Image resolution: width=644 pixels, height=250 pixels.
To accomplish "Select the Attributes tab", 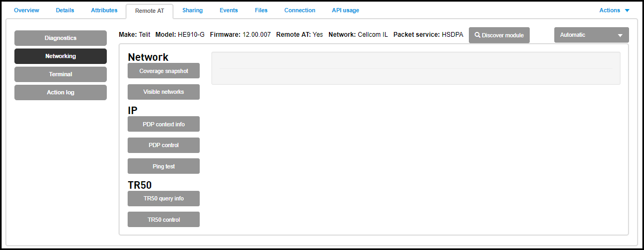I will click(x=104, y=10).
